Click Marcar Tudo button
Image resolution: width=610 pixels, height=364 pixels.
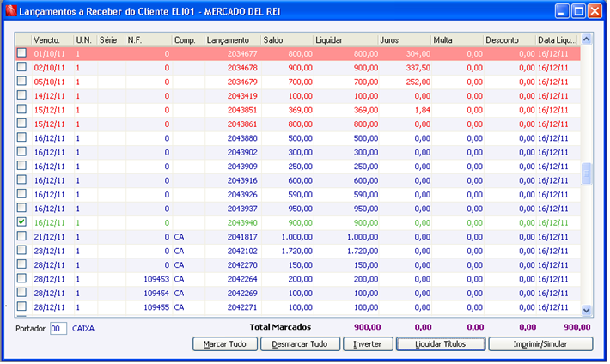click(225, 343)
